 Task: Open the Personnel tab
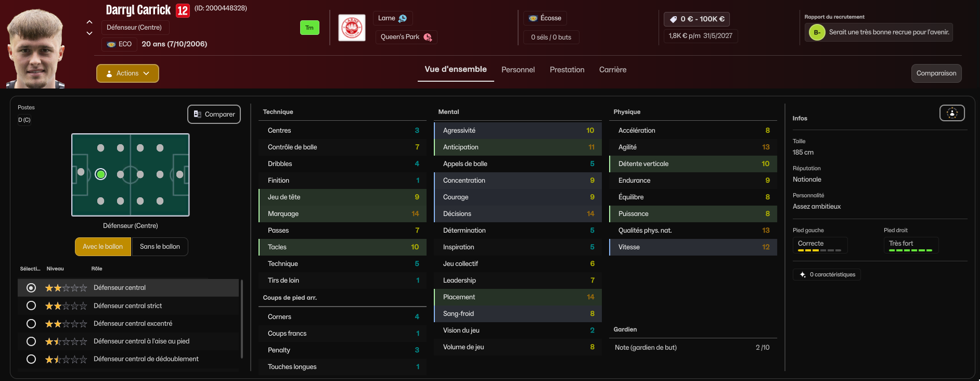click(518, 70)
